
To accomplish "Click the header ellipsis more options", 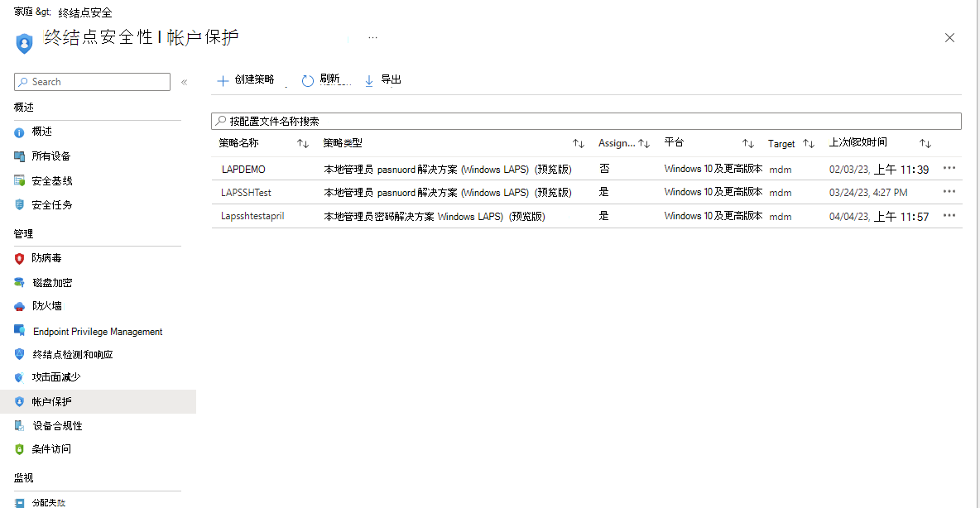I will click(372, 37).
